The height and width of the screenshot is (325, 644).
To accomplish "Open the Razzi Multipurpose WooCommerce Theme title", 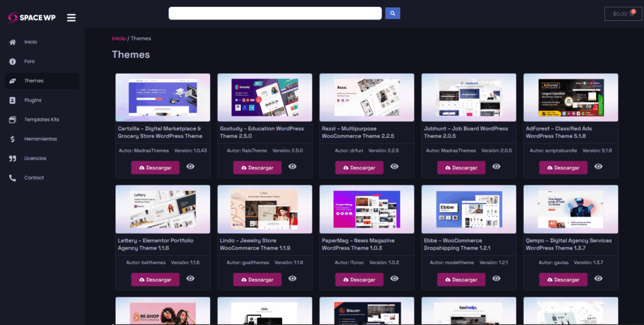I will click(358, 132).
